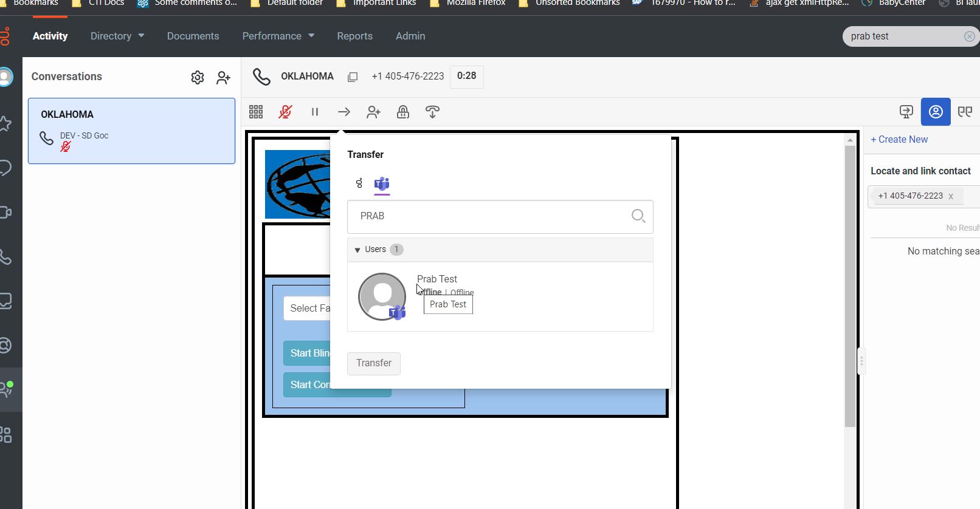Select the OKLAHOMA conversation card
Screen dimensions: 980x509
[131, 131]
